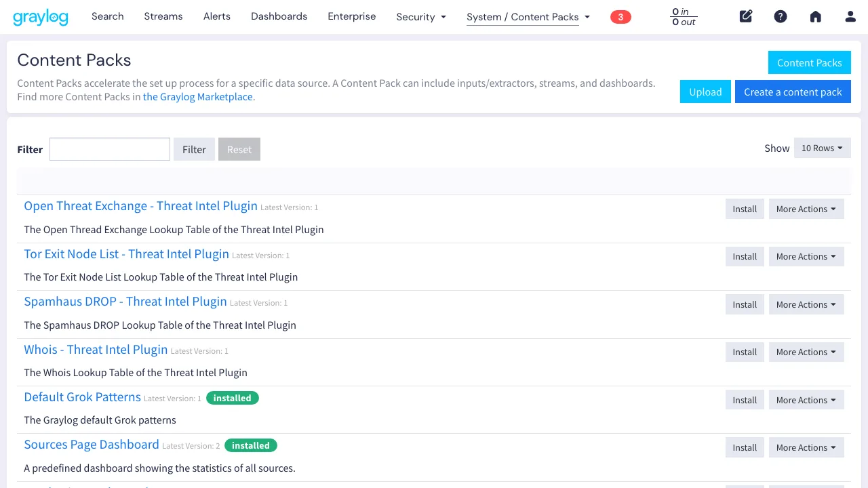Open the help question mark icon
This screenshot has height=488, width=868.
tap(781, 16)
